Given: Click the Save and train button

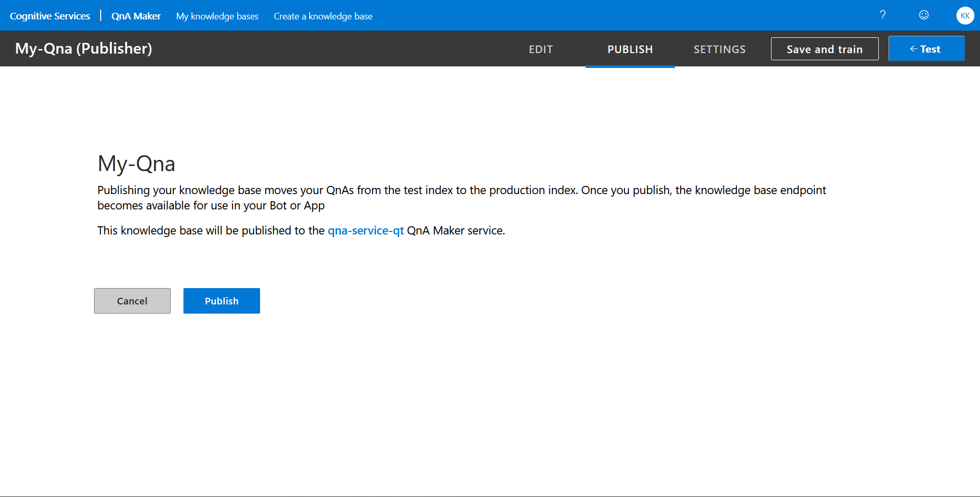Looking at the screenshot, I should [825, 49].
